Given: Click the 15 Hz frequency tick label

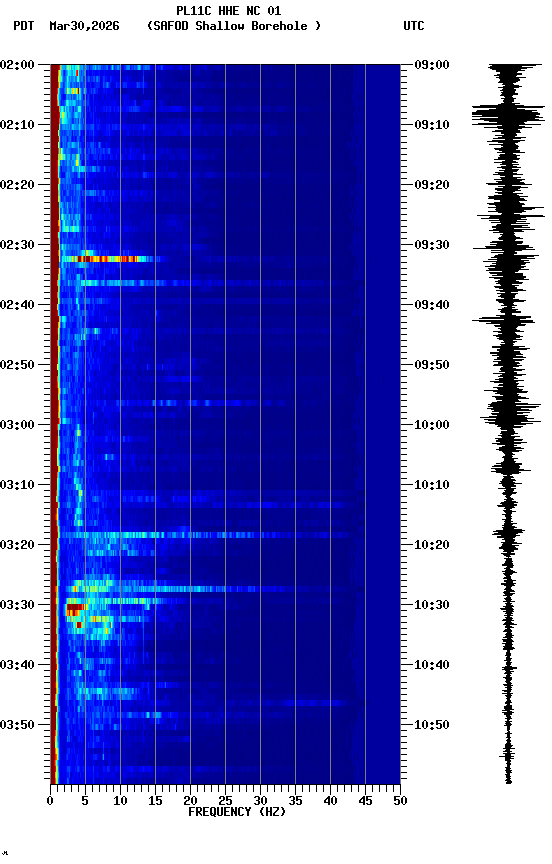Looking at the screenshot, I should (155, 801).
